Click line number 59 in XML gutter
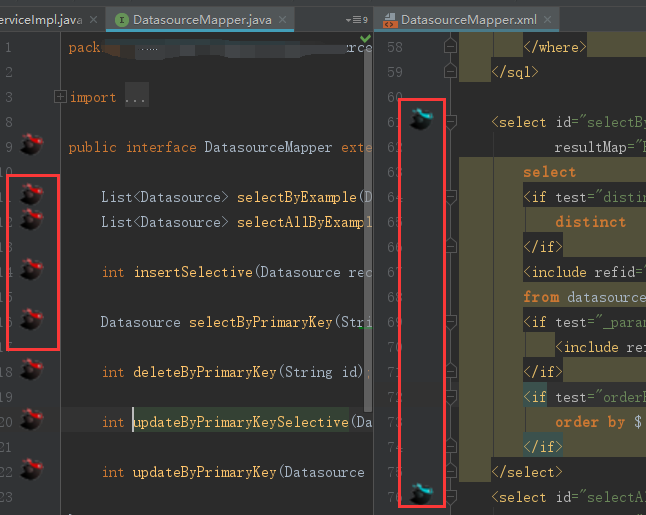646x515 pixels. click(x=395, y=72)
